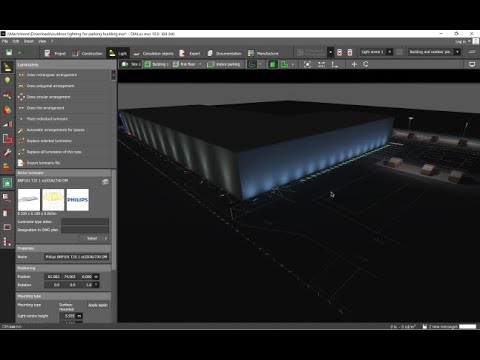The height and width of the screenshot is (360, 480).
Task: Go to the Export tab
Action: pos(190,53)
